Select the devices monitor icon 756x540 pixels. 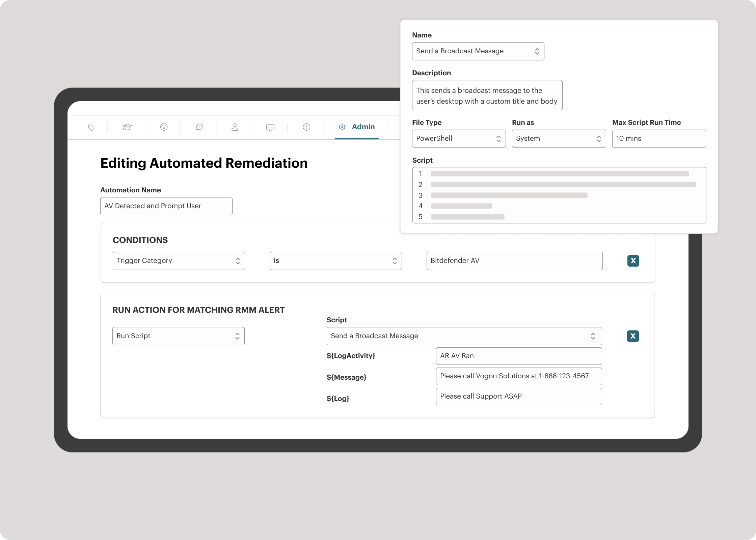(270, 127)
